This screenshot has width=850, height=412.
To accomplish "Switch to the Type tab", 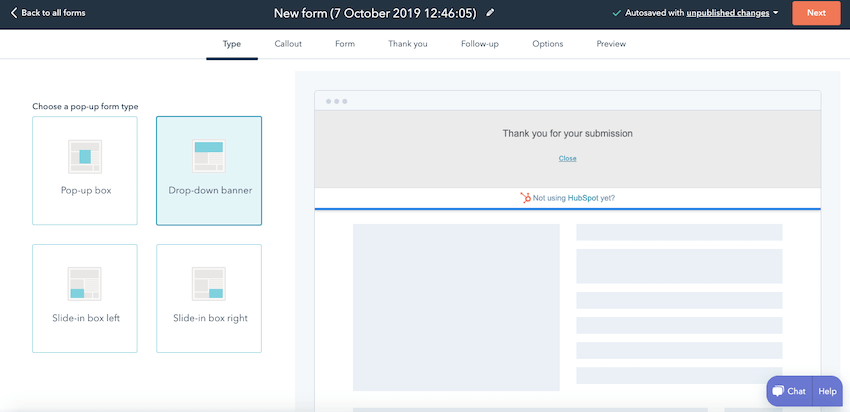I will click(232, 44).
